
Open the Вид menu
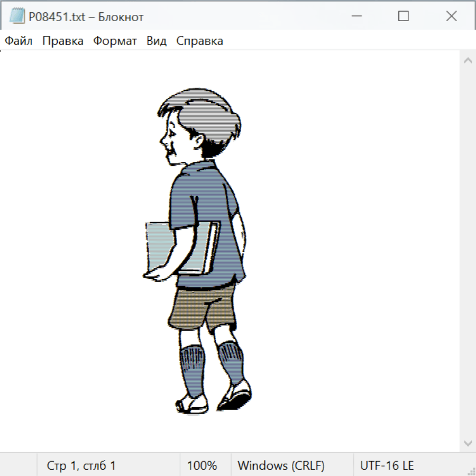(x=157, y=41)
